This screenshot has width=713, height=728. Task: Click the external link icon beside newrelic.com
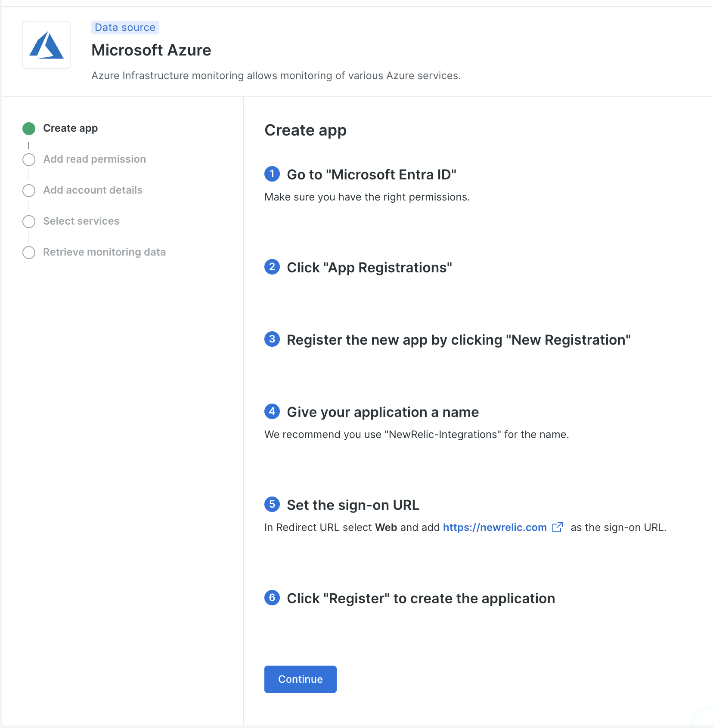[x=557, y=527]
